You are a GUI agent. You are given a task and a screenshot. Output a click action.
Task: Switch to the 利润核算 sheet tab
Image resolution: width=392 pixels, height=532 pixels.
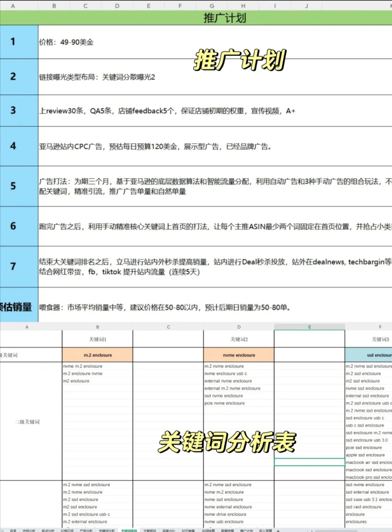tap(208, 531)
